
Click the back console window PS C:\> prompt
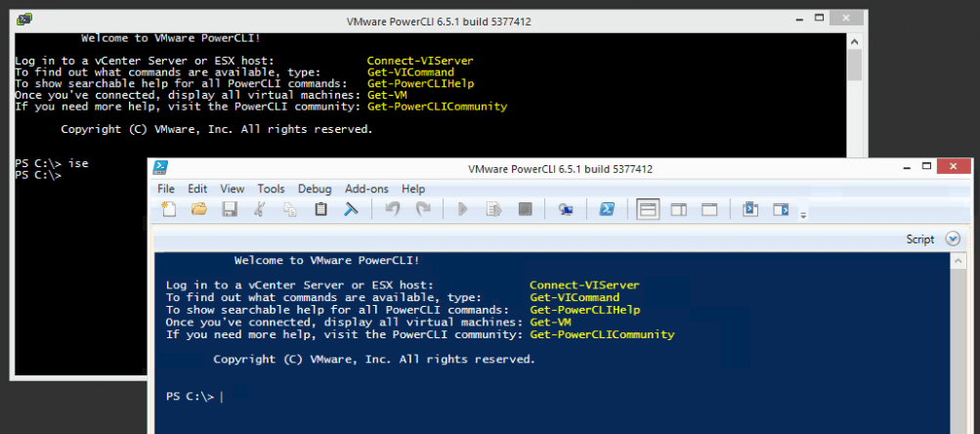click(x=37, y=175)
